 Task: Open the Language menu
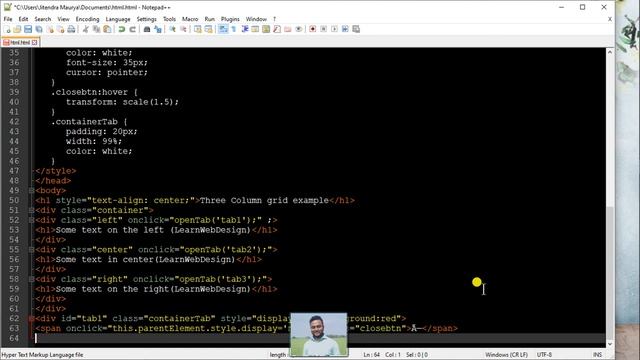[x=118, y=19]
